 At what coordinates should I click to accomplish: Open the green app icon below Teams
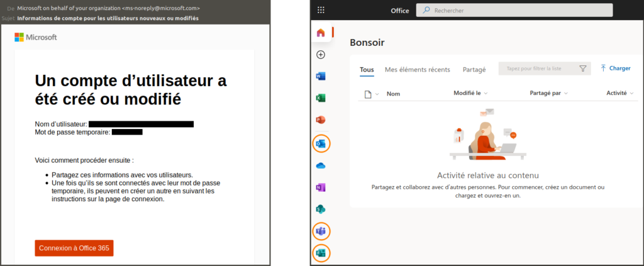321,253
